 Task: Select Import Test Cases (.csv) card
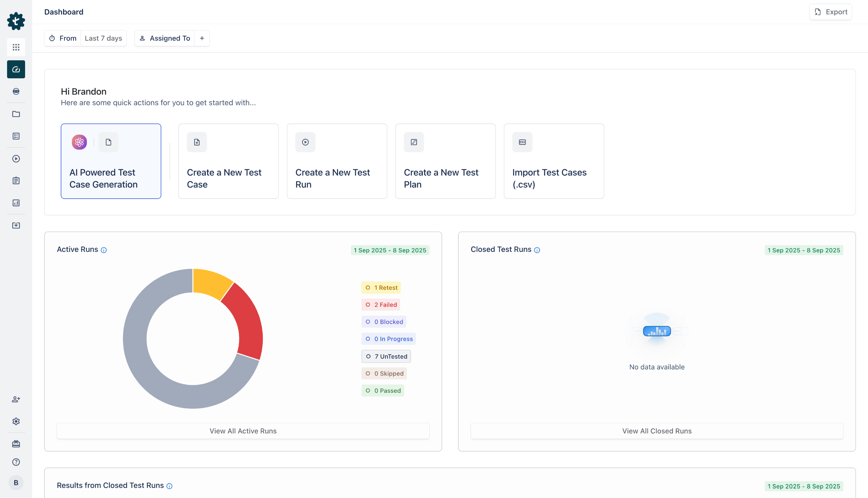554,161
